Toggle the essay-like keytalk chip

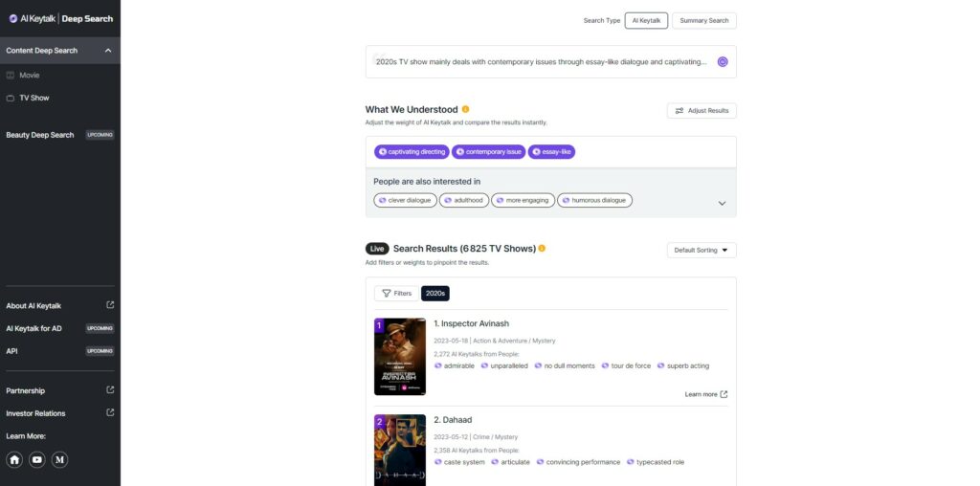(x=551, y=152)
